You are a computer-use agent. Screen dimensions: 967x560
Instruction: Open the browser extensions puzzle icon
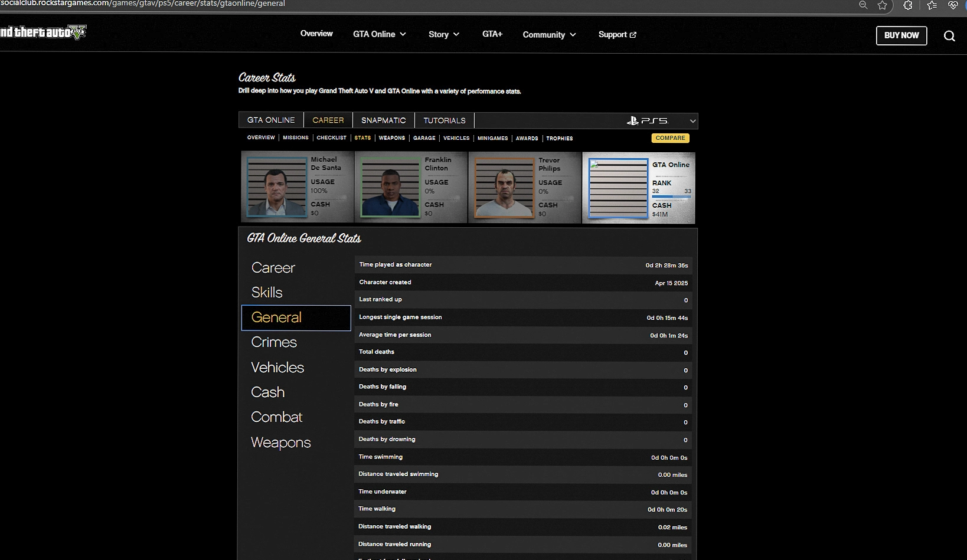coord(907,5)
